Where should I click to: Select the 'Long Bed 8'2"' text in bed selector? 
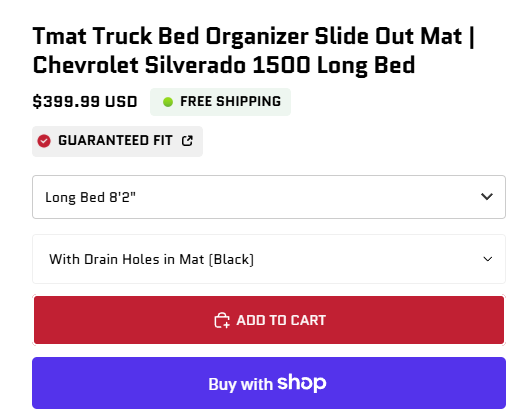90,197
